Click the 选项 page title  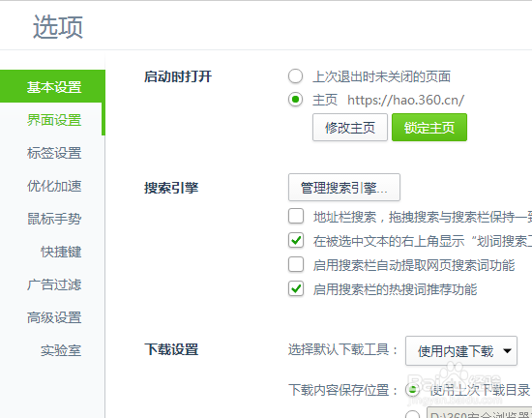tap(58, 27)
